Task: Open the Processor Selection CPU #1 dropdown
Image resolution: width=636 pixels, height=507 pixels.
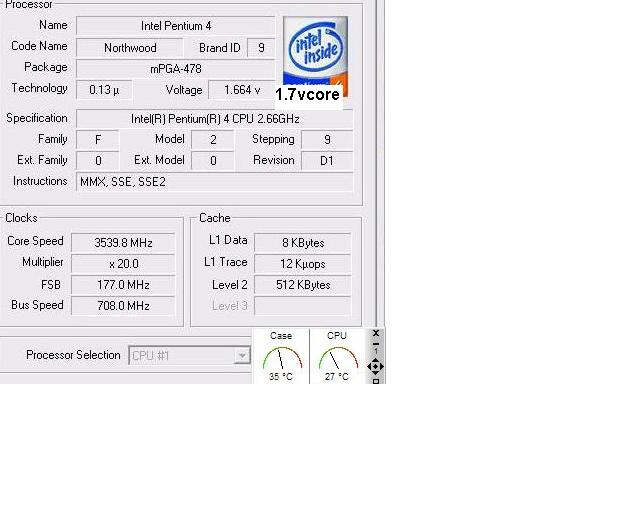Action: [x=189, y=356]
